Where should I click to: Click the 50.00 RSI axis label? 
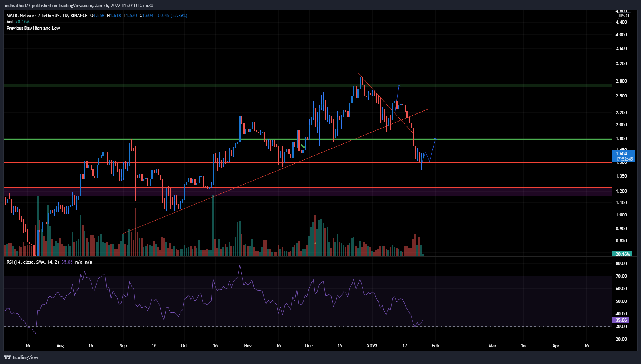[x=621, y=301]
